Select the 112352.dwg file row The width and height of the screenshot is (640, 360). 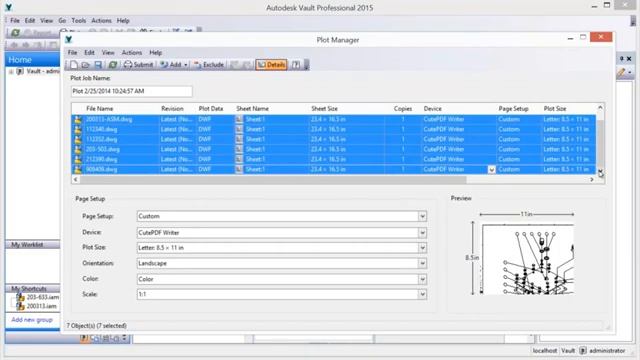(x=334, y=139)
